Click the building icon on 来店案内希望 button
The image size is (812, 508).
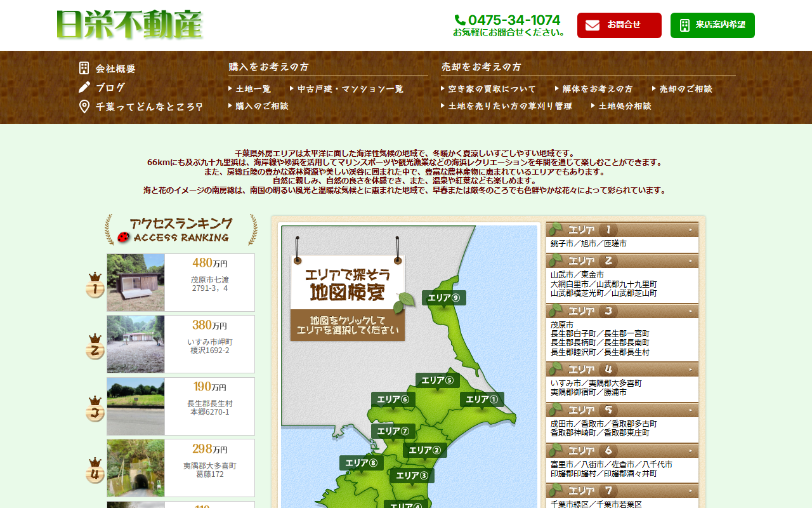click(x=684, y=25)
